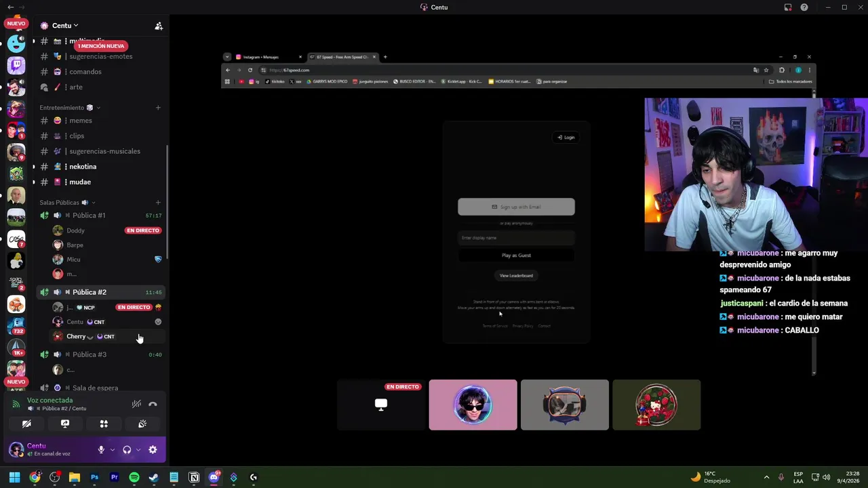This screenshot has width=868, height=488.
Task: Open the soundboard icon
Action: point(142,424)
